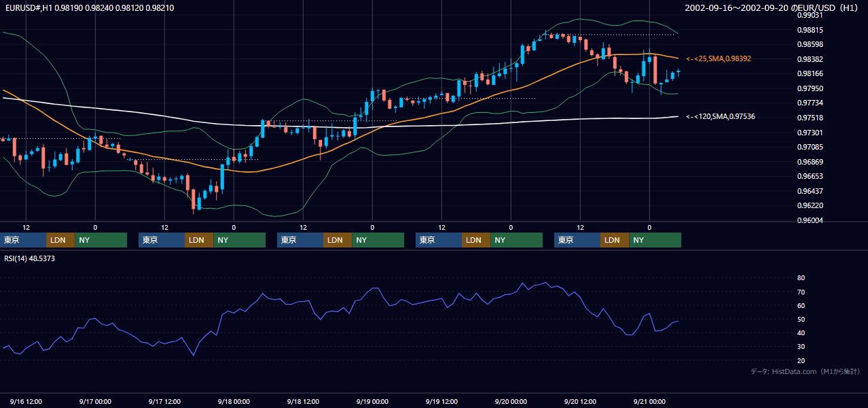This screenshot has height=408, width=868.
Task: Click price axis value 0.97950
Action: pos(810,88)
